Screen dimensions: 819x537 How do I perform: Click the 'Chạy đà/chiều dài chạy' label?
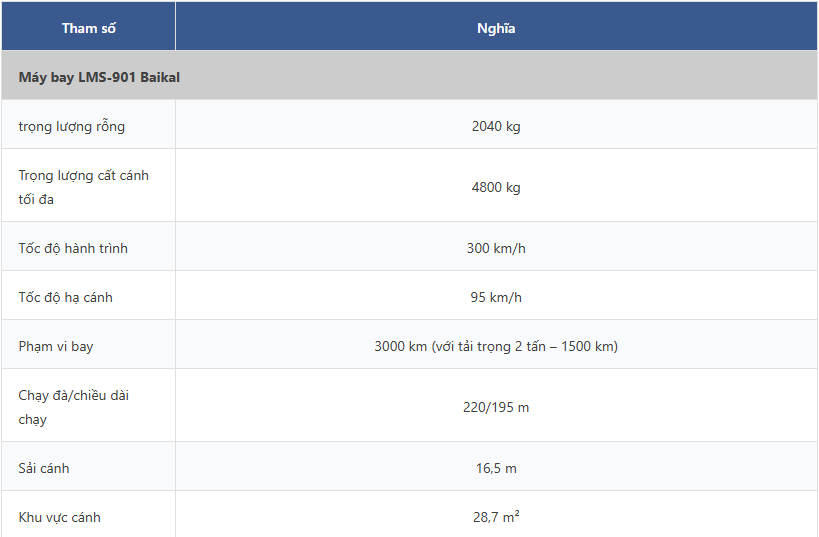click(x=73, y=407)
